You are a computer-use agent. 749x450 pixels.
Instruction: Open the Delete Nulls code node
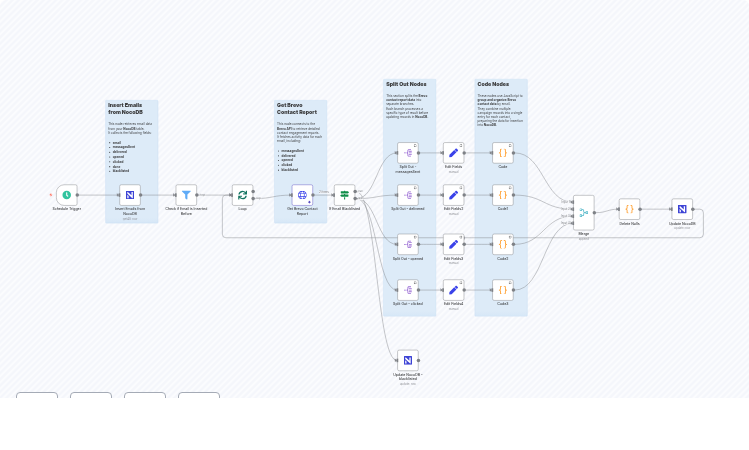tap(629, 209)
